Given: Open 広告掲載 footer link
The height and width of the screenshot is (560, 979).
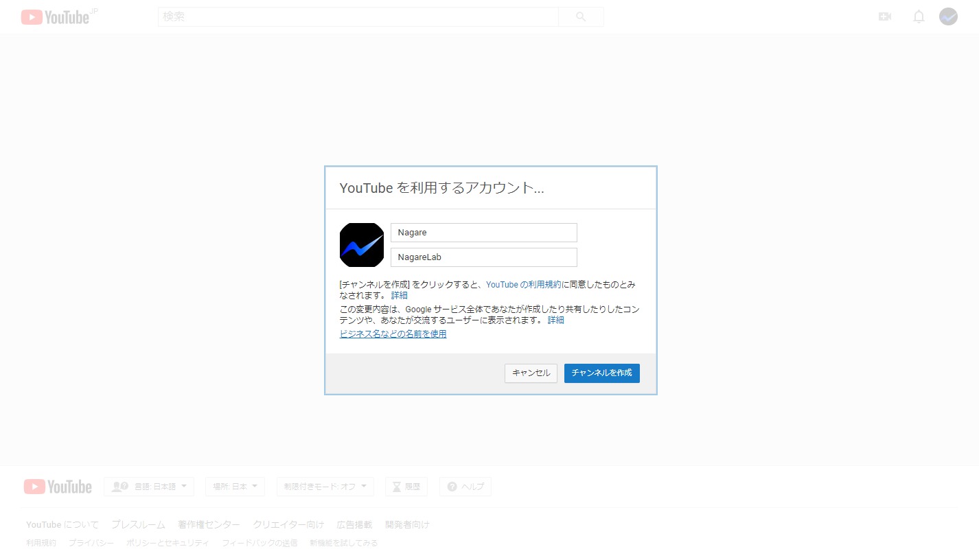Looking at the screenshot, I should 354,525.
